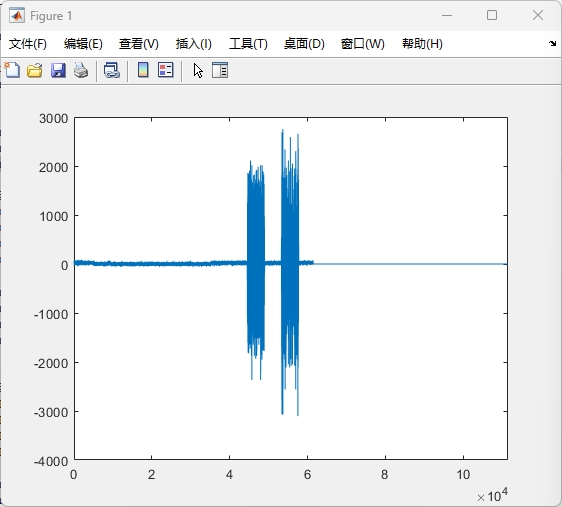The image size is (562, 507).
Task: Open a file with the folder icon
Action: pyautogui.click(x=35, y=70)
